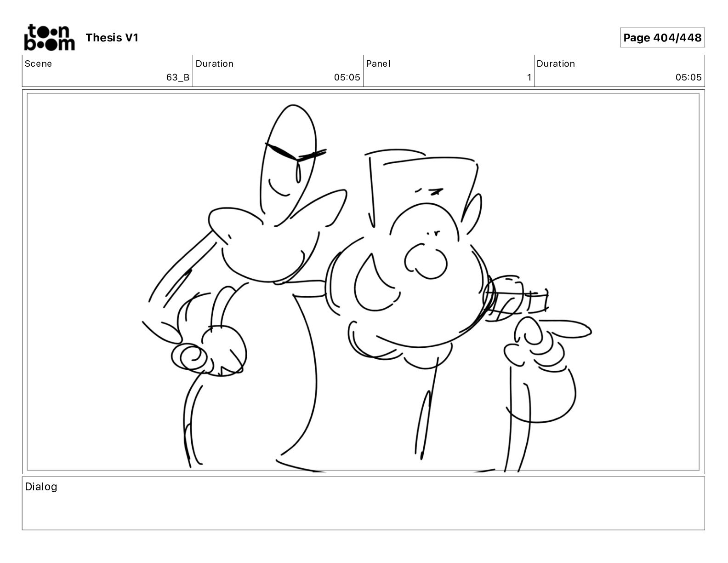Viewport: 728px width, 563px height.
Task: Click the Scene value '63_B'
Action: pos(178,77)
